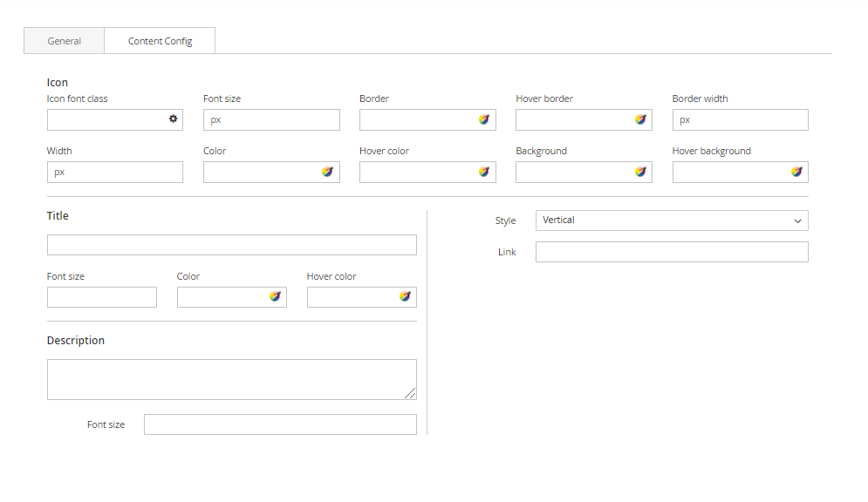Expand the Style dropdown showing Vertical
The height and width of the screenshot is (502, 868).
coord(671,220)
